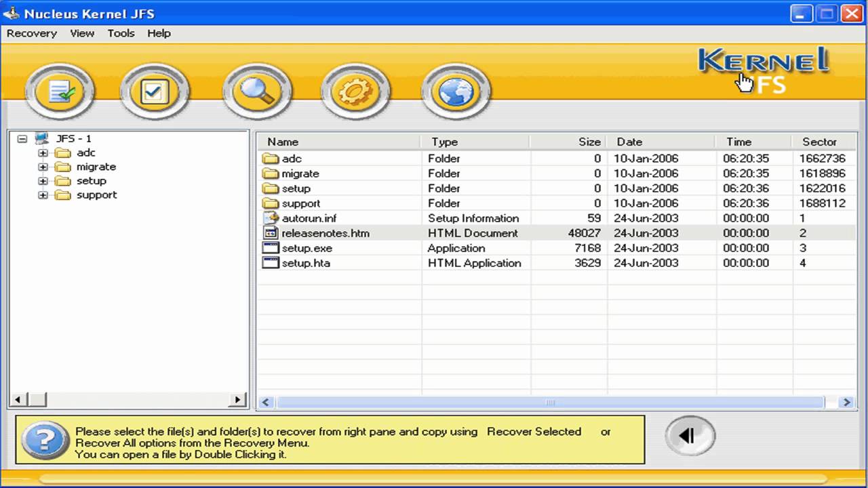Sort by the Name column header
The image size is (868, 488).
point(339,142)
